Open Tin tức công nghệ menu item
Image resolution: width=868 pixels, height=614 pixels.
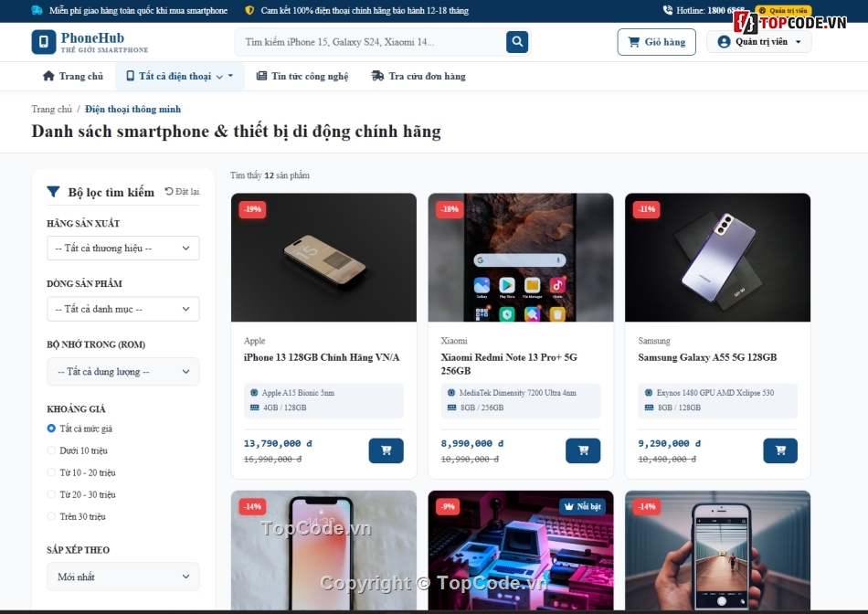302,77
